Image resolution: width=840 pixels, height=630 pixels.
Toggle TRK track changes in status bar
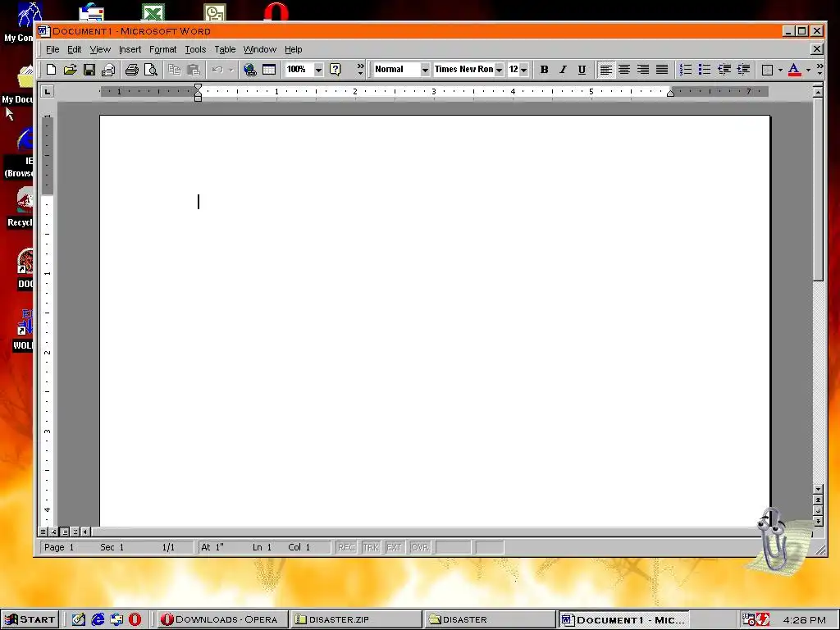click(x=370, y=547)
